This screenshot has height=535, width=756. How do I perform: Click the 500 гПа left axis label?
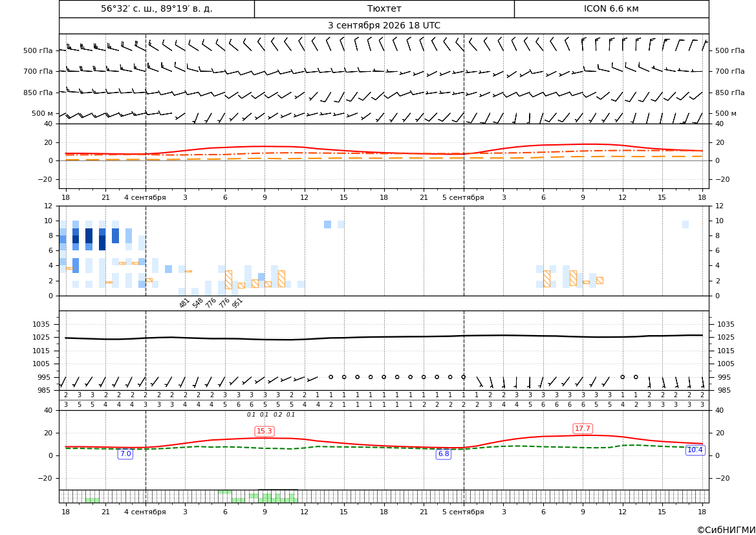(38, 50)
